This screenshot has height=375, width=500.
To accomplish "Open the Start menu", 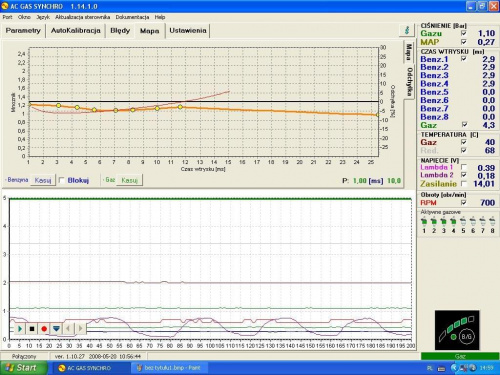I will tap(23, 368).
